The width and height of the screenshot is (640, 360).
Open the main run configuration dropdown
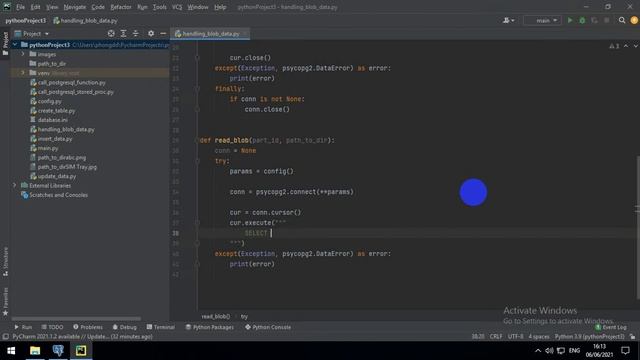tap(542, 20)
